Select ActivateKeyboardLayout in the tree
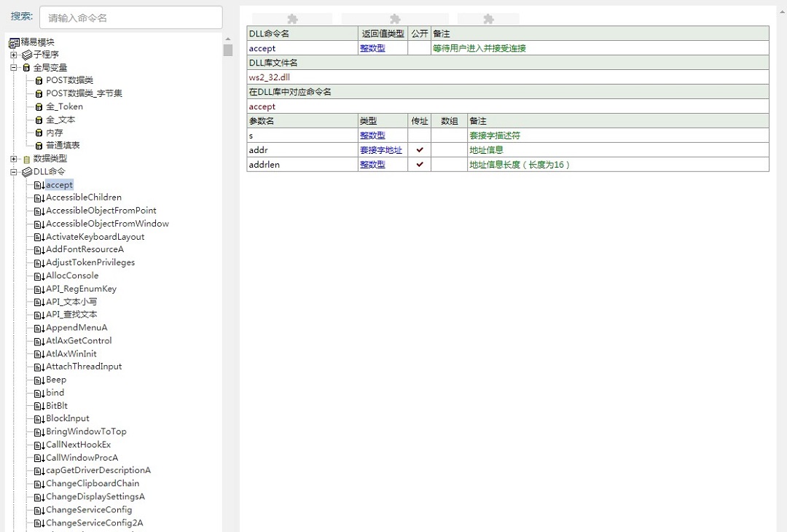Viewport: 787px width, 532px height. 95,237
